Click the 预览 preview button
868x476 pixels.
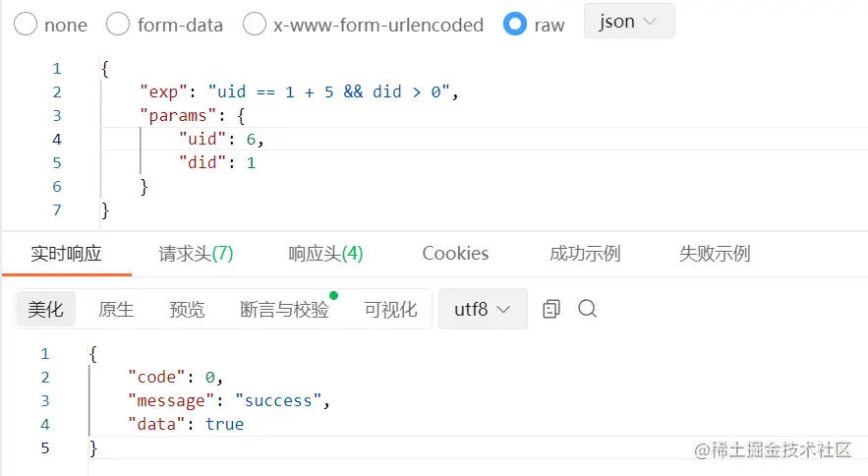[187, 310]
